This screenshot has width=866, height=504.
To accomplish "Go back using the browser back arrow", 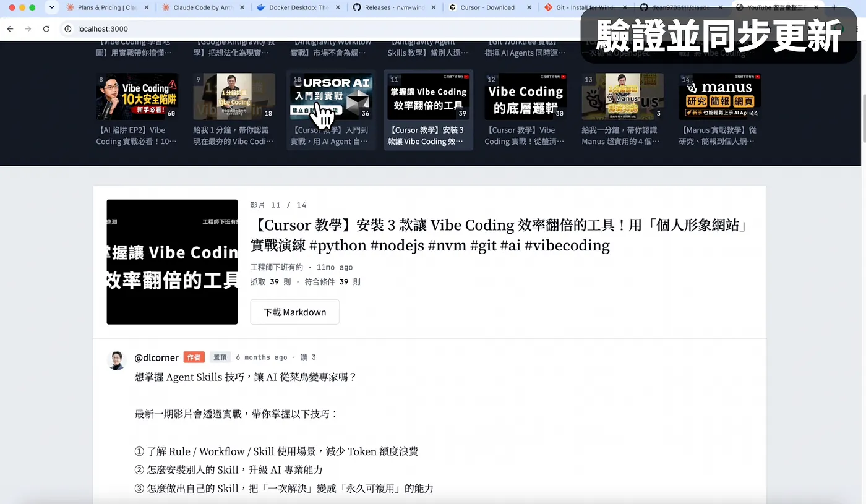I will point(10,29).
